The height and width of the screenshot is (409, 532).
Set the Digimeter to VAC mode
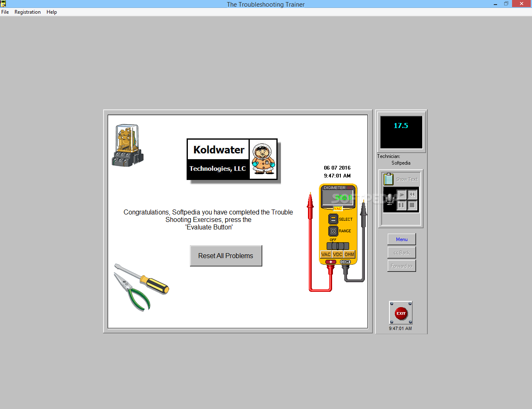(326, 254)
